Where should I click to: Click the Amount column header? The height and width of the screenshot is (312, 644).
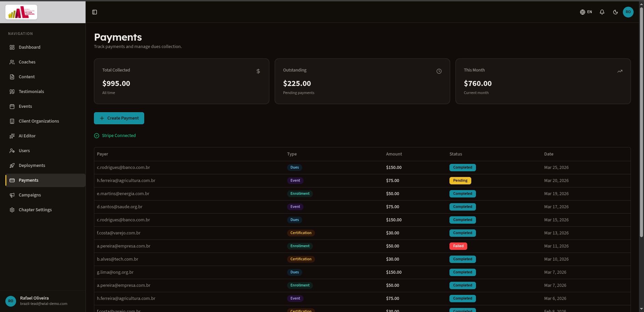394,154
